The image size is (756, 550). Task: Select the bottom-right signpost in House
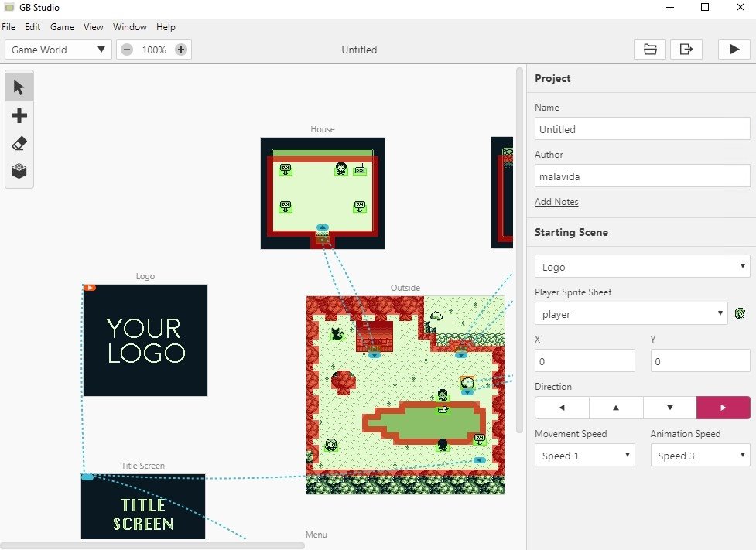click(x=360, y=207)
